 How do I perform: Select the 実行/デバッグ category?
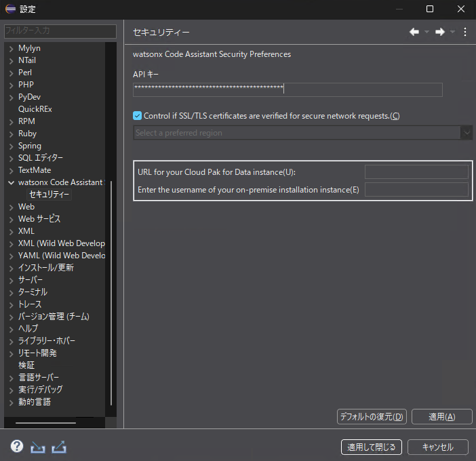[41, 390]
